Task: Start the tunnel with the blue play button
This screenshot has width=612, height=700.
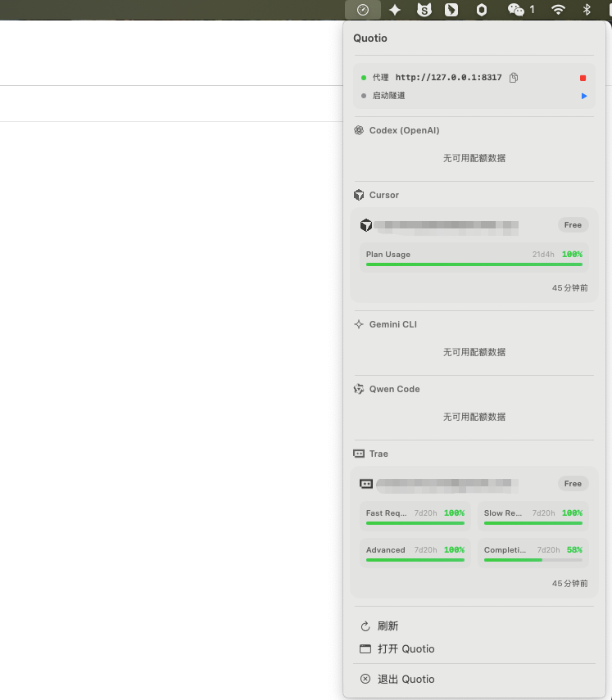Action: point(583,96)
